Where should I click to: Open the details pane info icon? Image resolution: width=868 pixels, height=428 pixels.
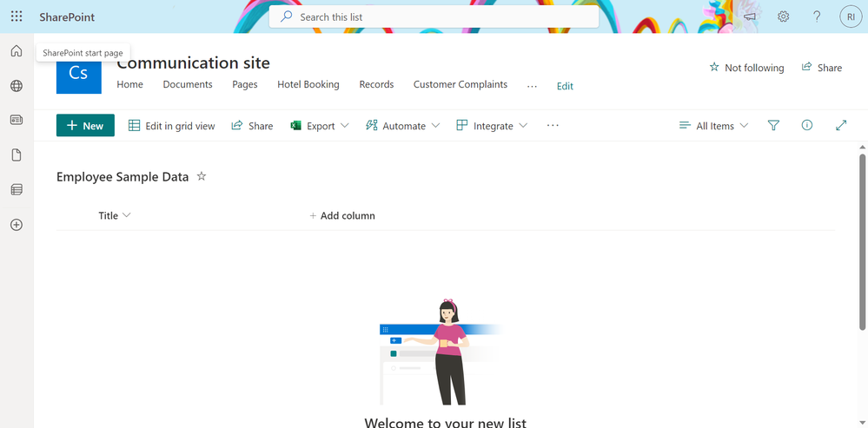[x=807, y=126]
